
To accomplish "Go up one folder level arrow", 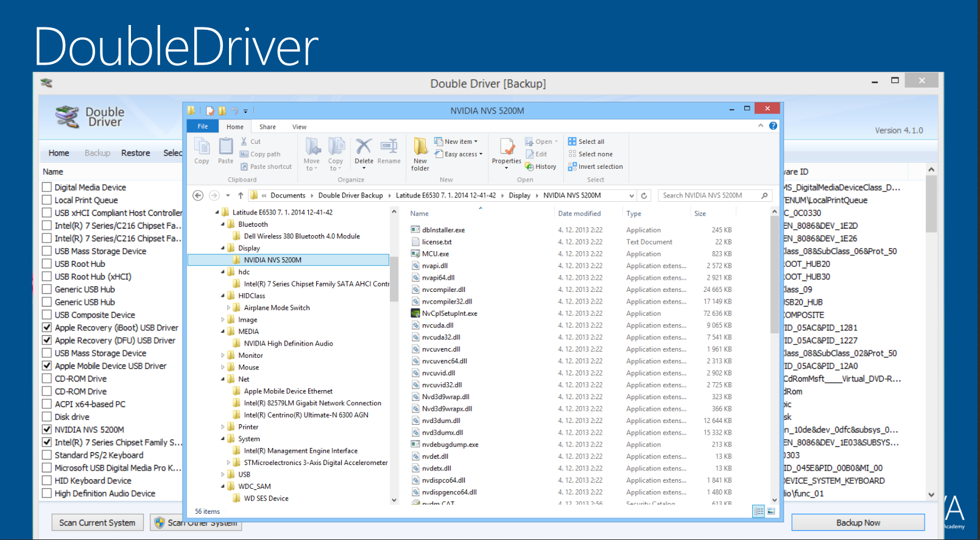I will 241,196.
